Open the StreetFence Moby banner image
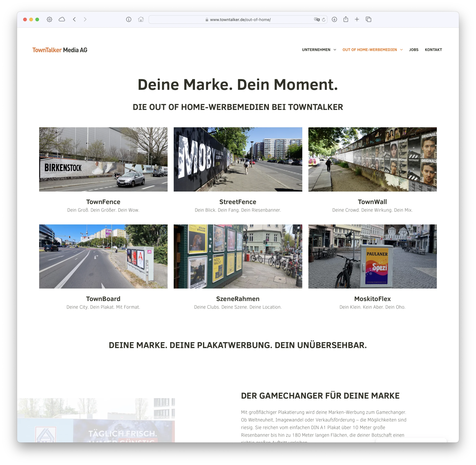The height and width of the screenshot is (465, 476). pyautogui.click(x=238, y=159)
